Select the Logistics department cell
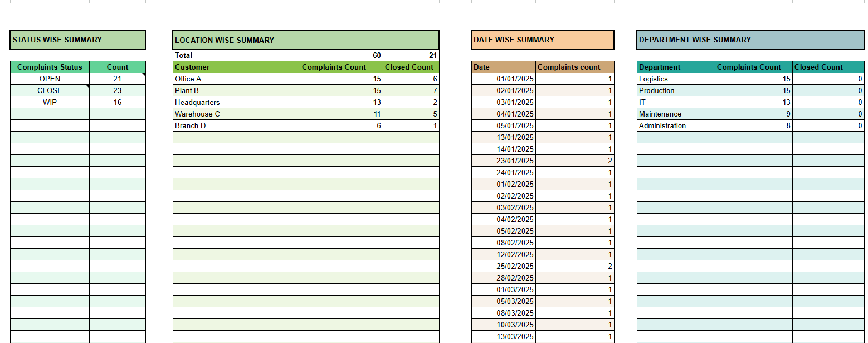The image size is (868, 343). (675, 79)
